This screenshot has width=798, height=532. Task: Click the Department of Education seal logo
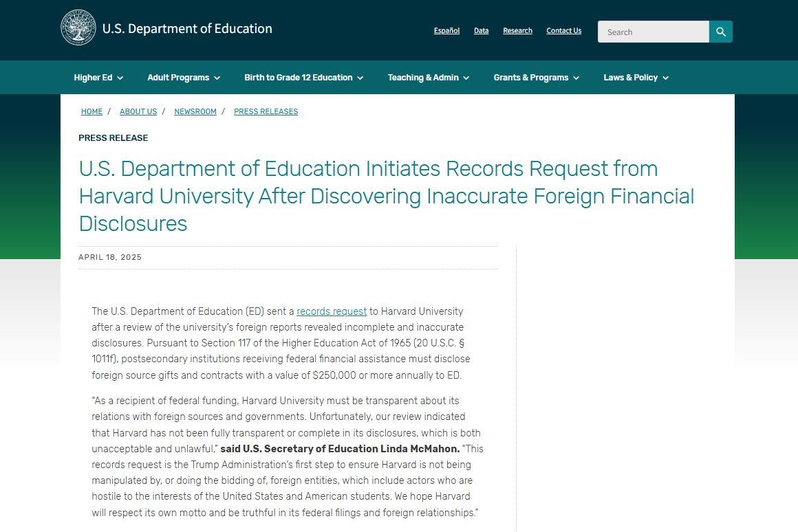[x=78, y=28]
